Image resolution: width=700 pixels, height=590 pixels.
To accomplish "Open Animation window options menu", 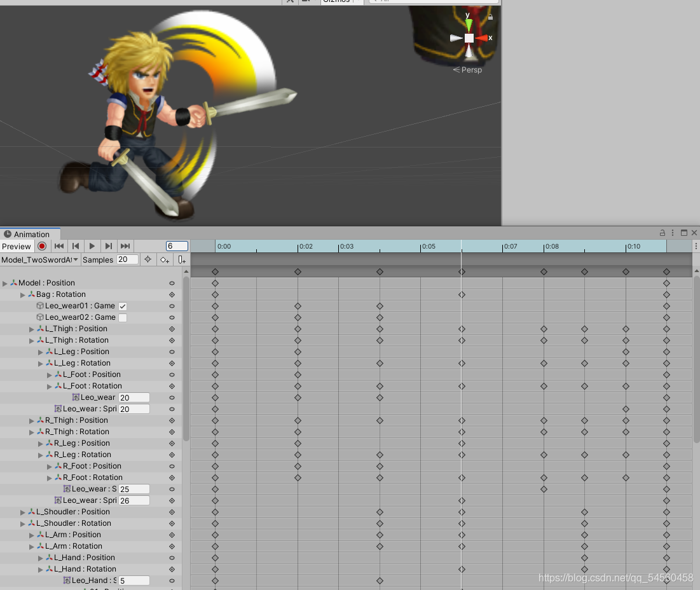I will coord(673,233).
